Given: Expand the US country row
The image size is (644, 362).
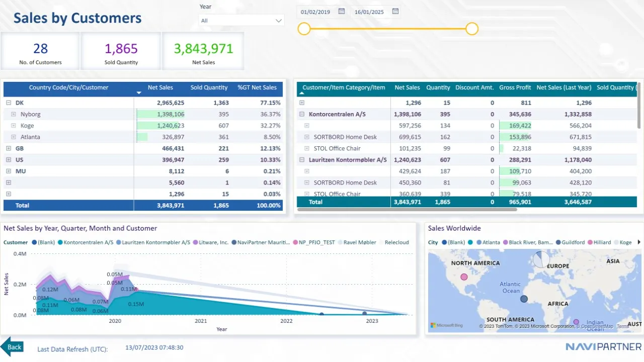Looking at the screenshot, I should coord(9,160).
